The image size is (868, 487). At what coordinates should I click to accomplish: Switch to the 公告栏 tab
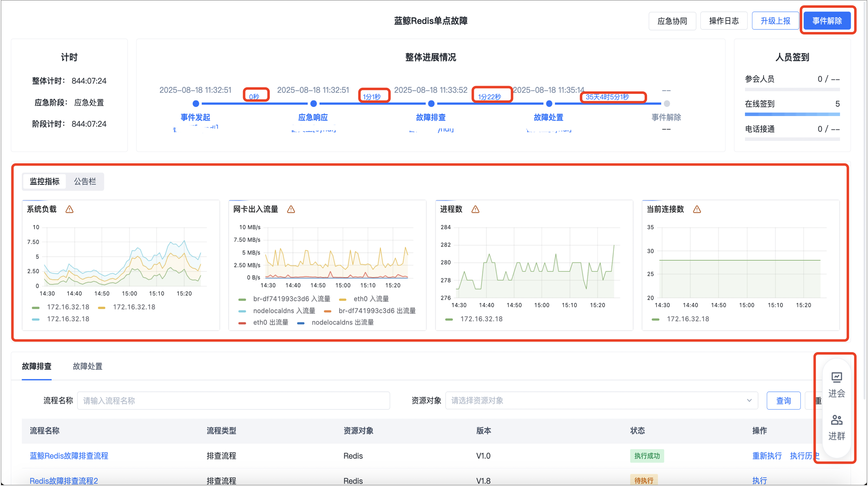click(x=85, y=182)
